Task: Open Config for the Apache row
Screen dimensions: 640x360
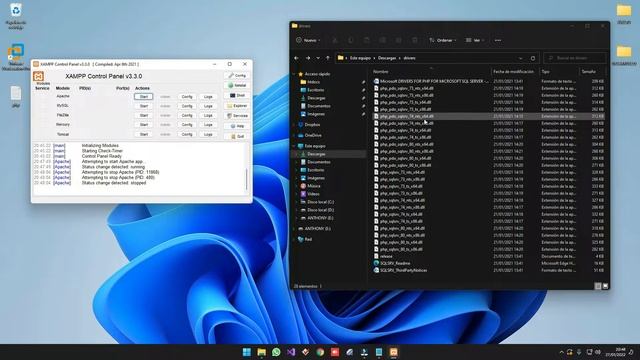Action: (187, 96)
